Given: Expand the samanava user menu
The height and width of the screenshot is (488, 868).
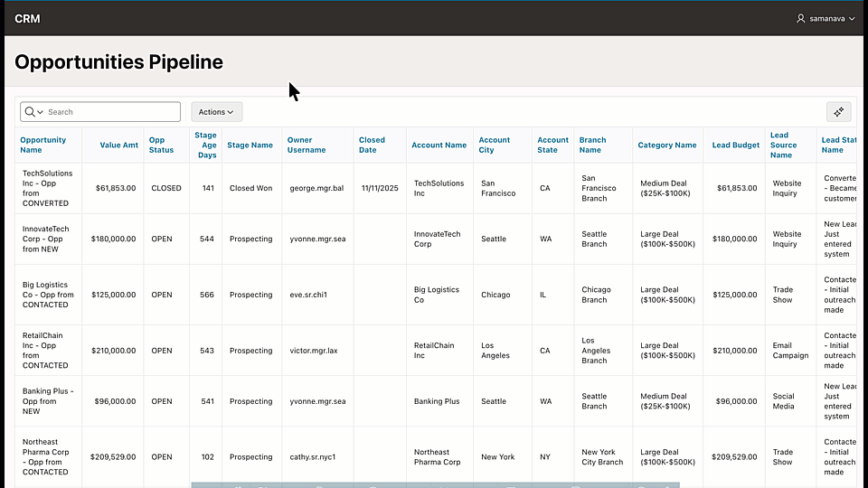Looking at the screenshot, I should pos(826,18).
